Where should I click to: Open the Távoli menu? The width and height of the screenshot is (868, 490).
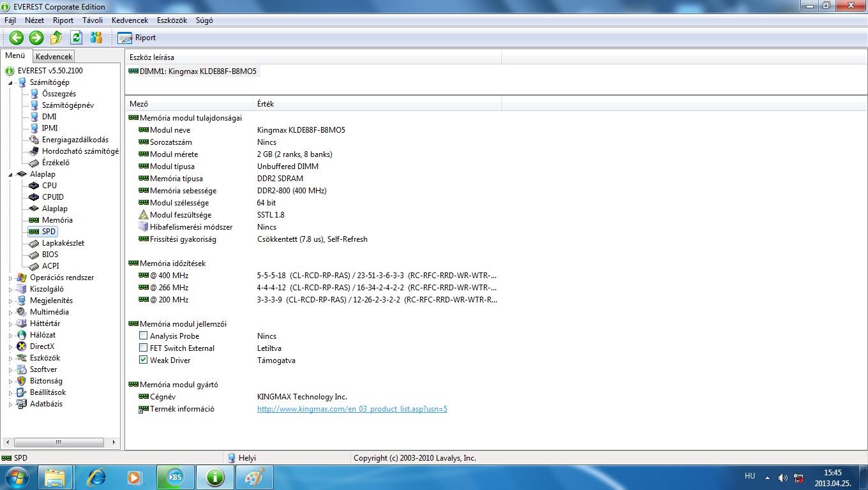[93, 20]
